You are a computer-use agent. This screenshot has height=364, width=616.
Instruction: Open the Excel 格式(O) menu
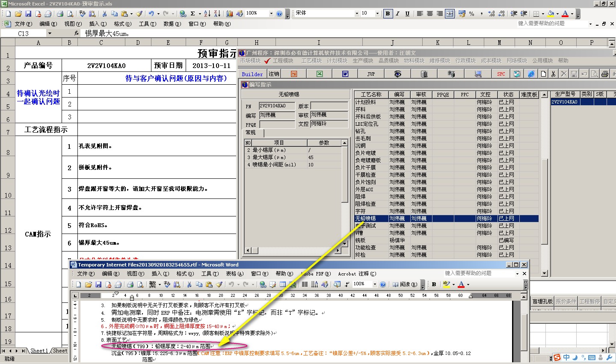click(x=122, y=24)
